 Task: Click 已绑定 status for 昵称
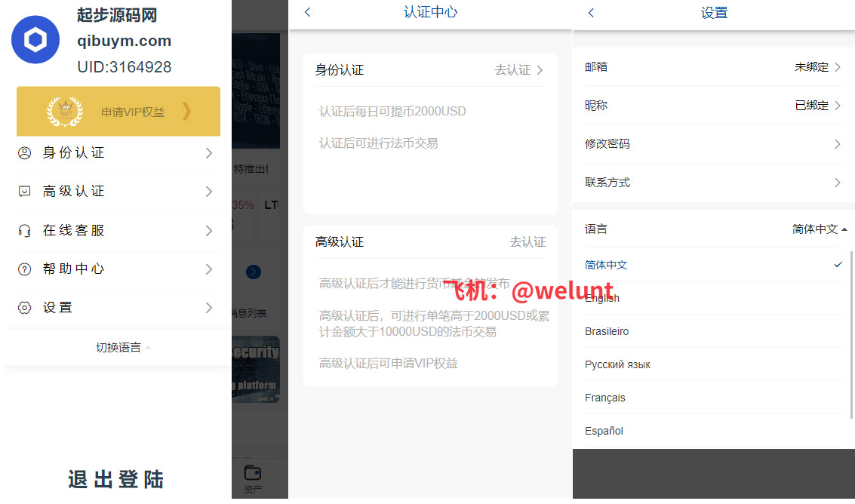tap(811, 106)
